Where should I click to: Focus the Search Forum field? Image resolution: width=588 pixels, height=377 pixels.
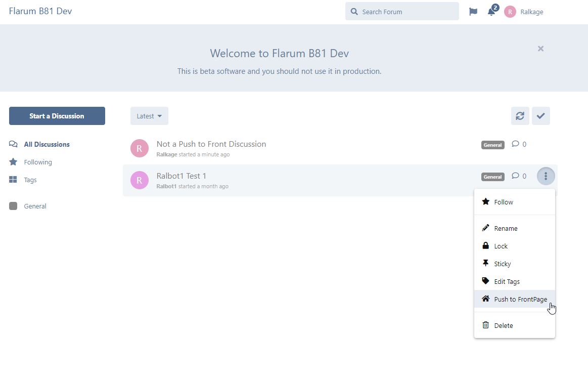(x=402, y=11)
